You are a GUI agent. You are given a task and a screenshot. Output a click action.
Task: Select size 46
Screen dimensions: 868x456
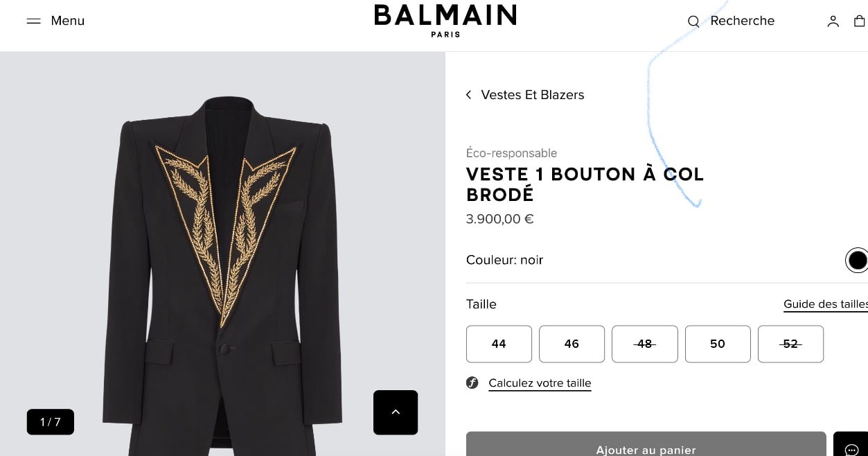[x=572, y=344]
